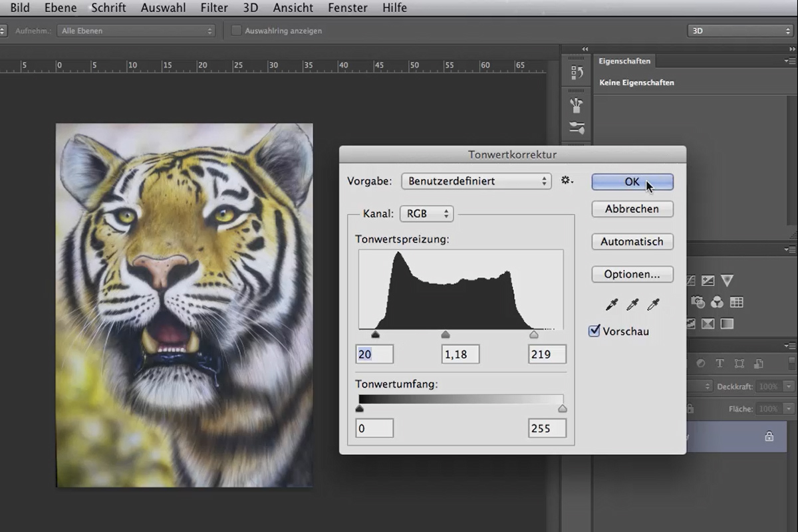Click the Color Lookup grid adjustment icon
This screenshot has height=532, width=798.
(736, 302)
